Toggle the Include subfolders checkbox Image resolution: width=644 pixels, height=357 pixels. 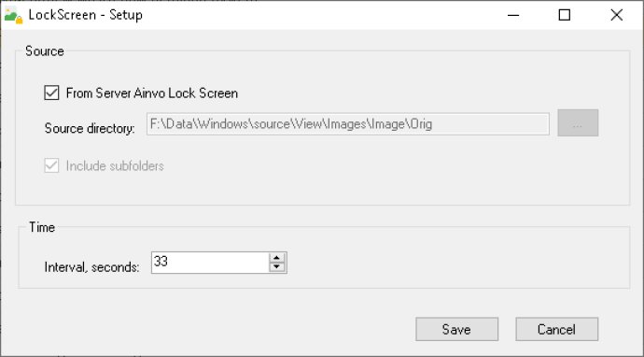tap(51, 165)
